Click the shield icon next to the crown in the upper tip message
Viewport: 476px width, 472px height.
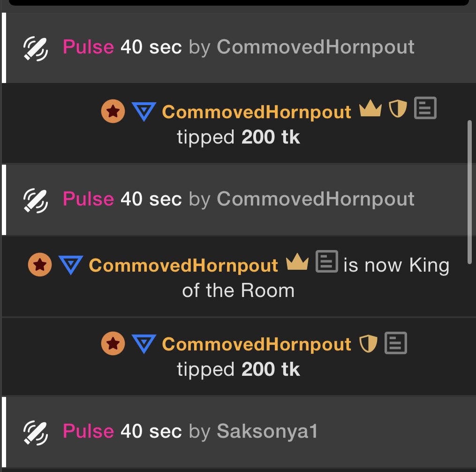pos(398,109)
